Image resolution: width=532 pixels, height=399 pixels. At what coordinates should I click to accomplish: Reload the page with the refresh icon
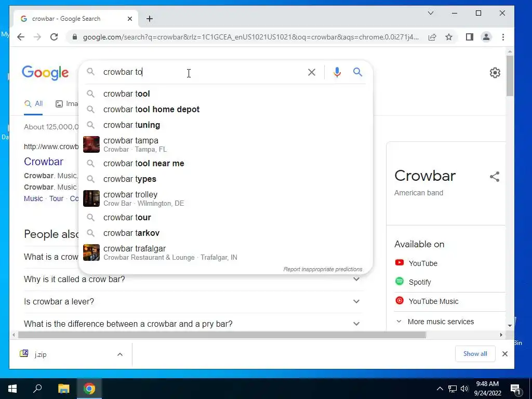(54, 37)
